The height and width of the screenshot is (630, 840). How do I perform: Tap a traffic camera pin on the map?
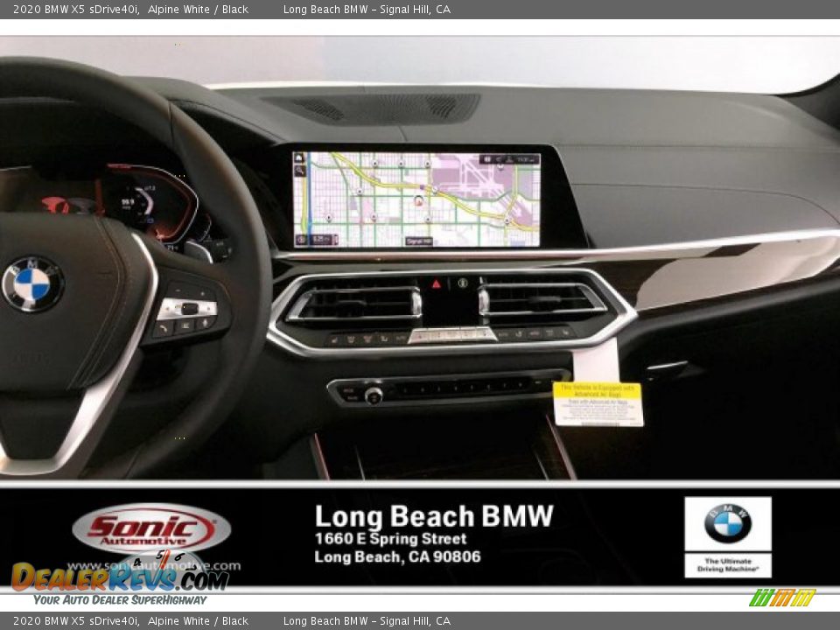[373, 164]
